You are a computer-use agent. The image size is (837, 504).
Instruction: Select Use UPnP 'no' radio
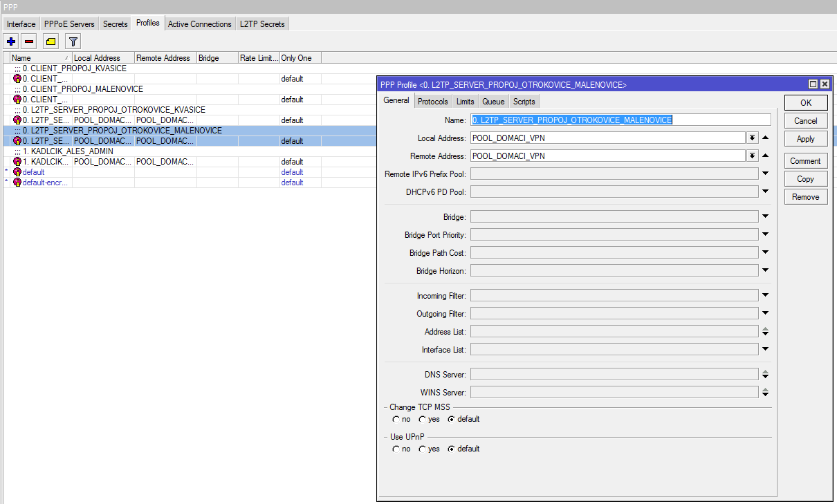coord(396,449)
